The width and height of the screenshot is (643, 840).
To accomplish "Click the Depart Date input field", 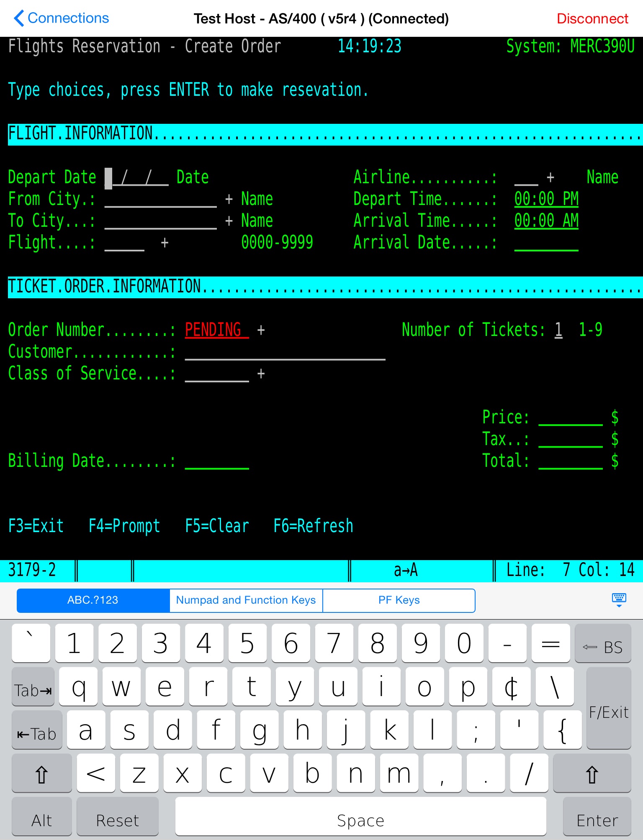I will coord(136,177).
